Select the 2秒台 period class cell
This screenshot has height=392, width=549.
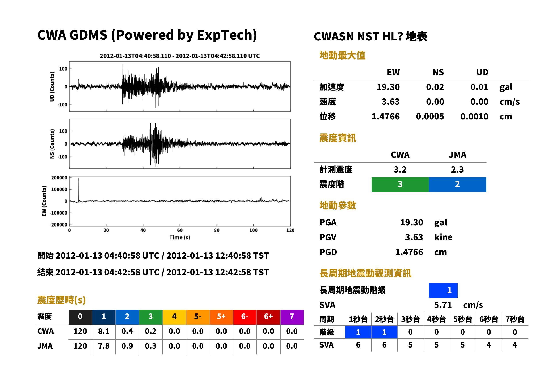click(384, 332)
